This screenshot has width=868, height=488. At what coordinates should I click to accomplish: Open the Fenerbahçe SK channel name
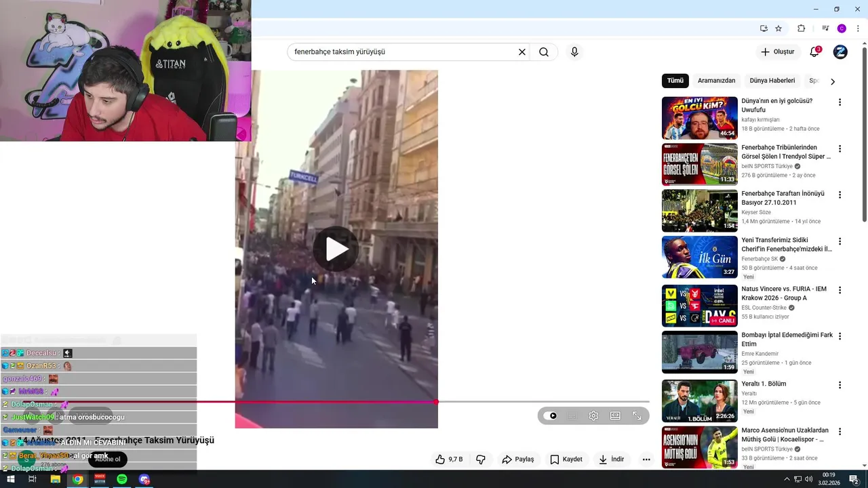click(759, 259)
